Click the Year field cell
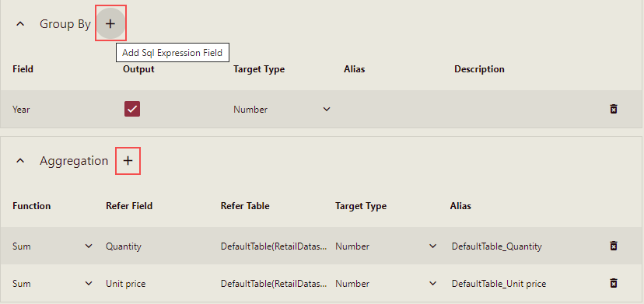The width and height of the screenshot is (644, 304). (x=21, y=110)
